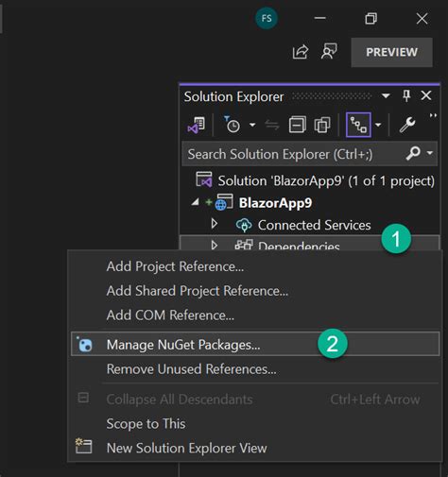Click the New Solution Explorer View icon
Viewport: 448px width, 477px height.
point(84,446)
